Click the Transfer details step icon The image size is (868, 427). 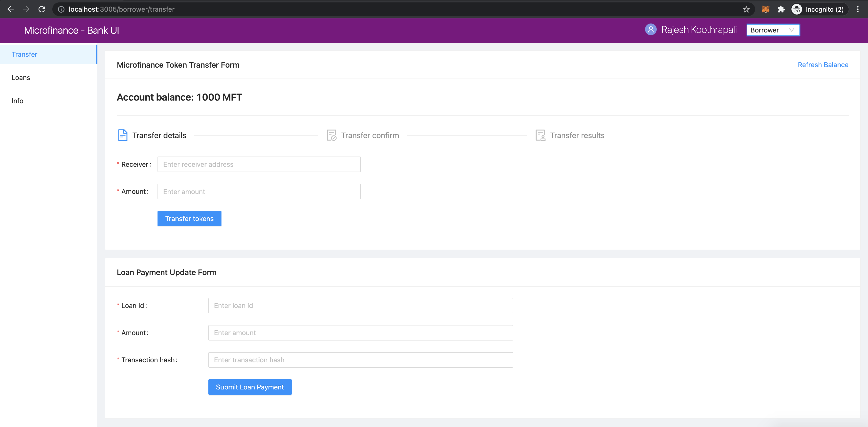tap(123, 135)
